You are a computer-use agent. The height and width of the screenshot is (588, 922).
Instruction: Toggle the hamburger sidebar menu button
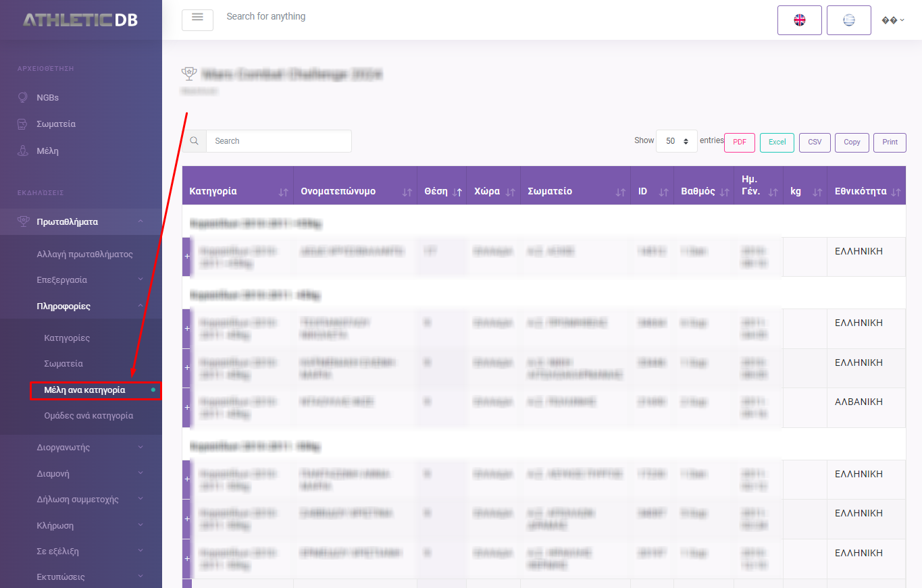[197, 20]
